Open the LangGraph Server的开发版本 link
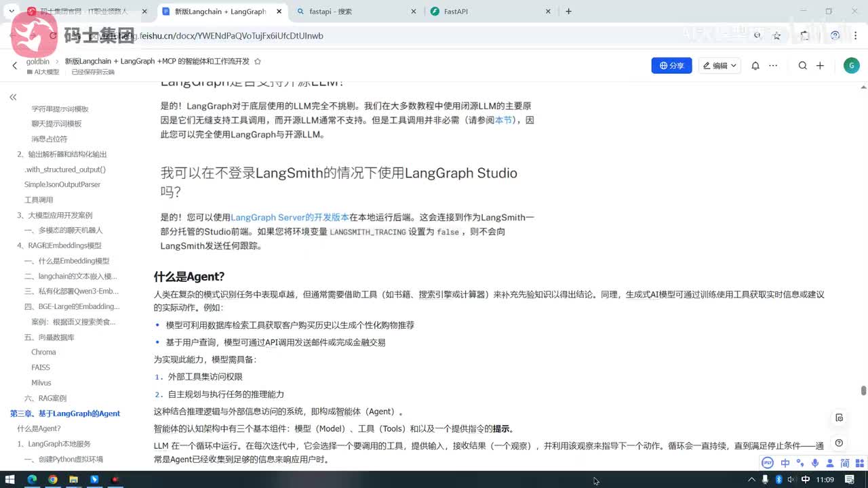Image resolution: width=868 pixels, height=488 pixels. [x=290, y=218]
